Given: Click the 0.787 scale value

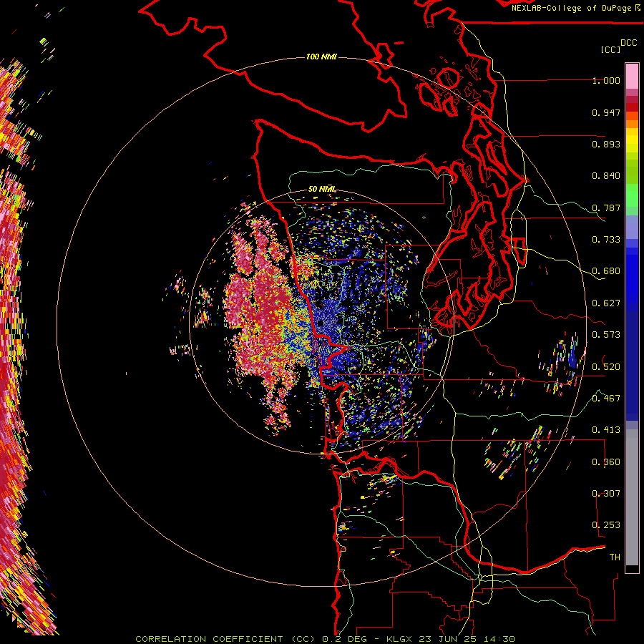Looking at the screenshot, I should [606, 208].
